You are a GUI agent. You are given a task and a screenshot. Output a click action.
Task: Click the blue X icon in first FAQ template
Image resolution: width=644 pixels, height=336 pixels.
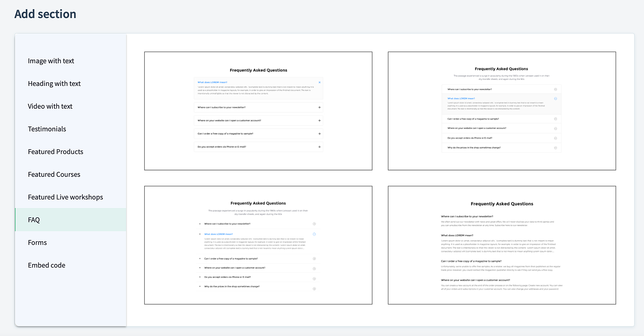[319, 83]
